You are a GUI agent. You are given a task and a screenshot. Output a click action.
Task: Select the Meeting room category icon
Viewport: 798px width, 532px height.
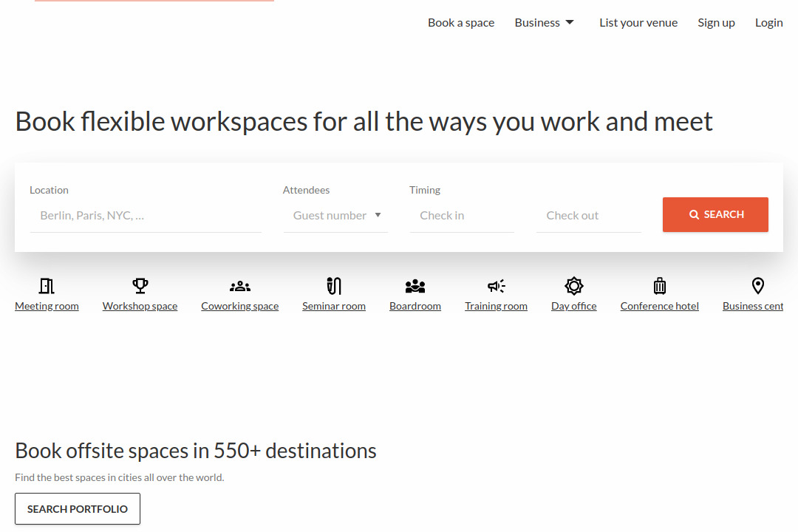coord(47,285)
